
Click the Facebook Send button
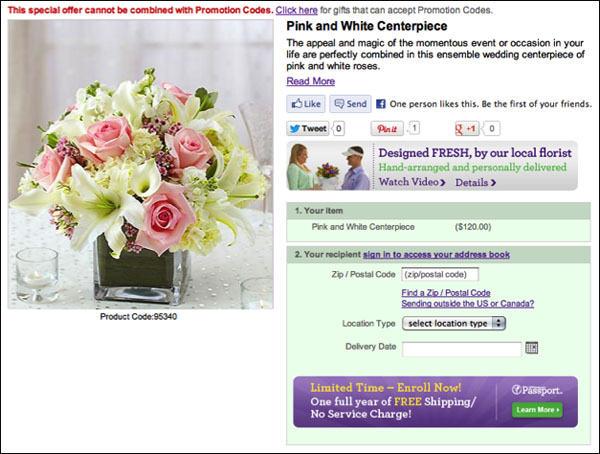(x=350, y=104)
